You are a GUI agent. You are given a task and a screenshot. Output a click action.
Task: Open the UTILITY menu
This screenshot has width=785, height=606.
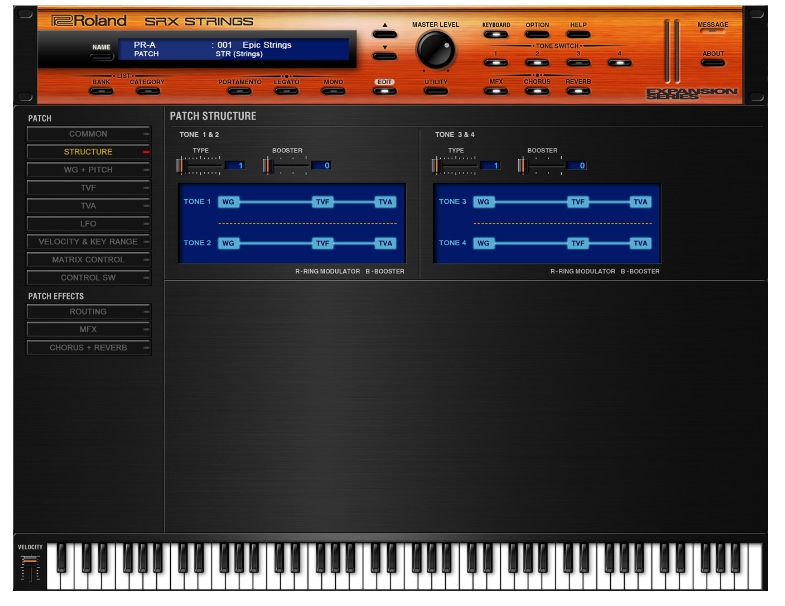436,91
